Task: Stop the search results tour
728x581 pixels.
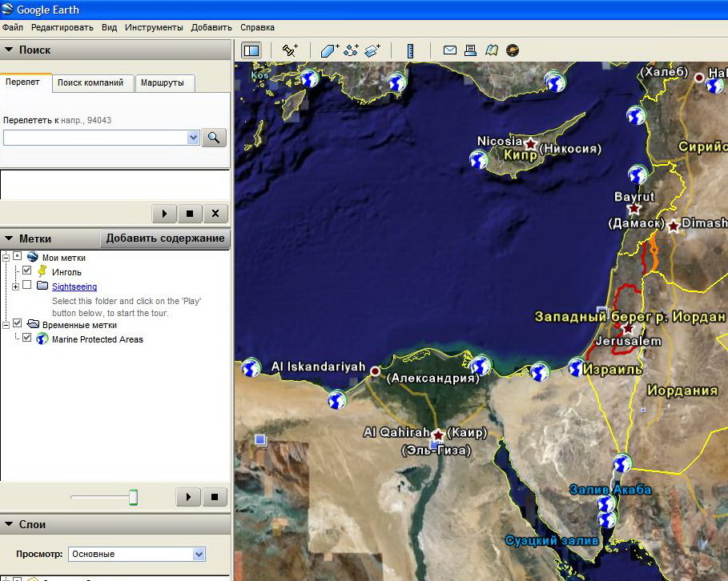Action: point(190,214)
